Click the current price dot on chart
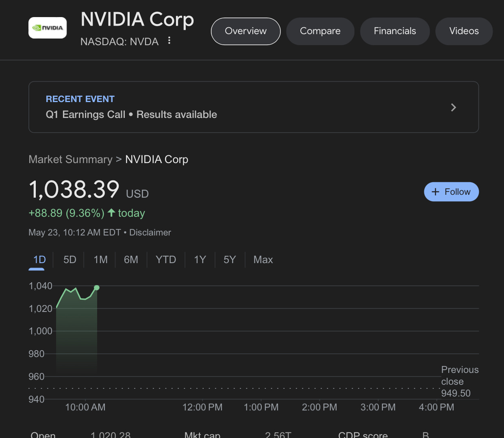 pyautogui.click(x=97, y=288)
